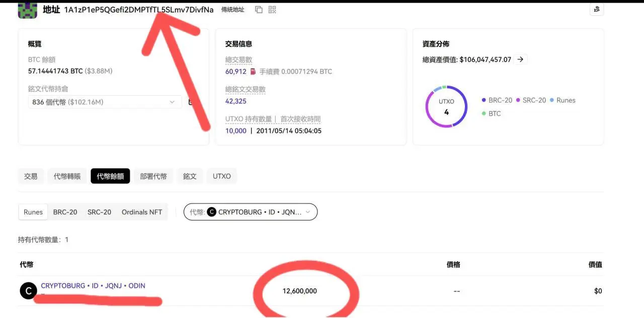Click the $0 value cell
This screenshot has height=318, width=644.
pyautogui.click(x=598, y=291)
